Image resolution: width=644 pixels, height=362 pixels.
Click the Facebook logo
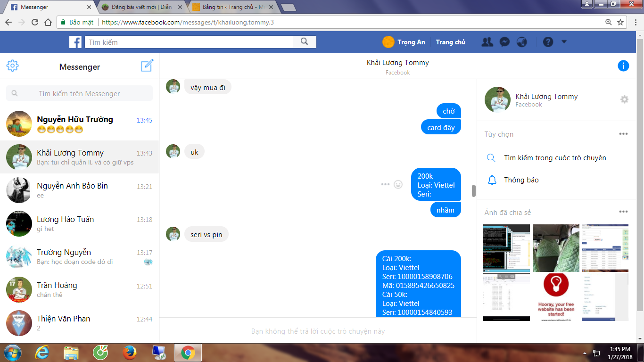coord(75,42)
